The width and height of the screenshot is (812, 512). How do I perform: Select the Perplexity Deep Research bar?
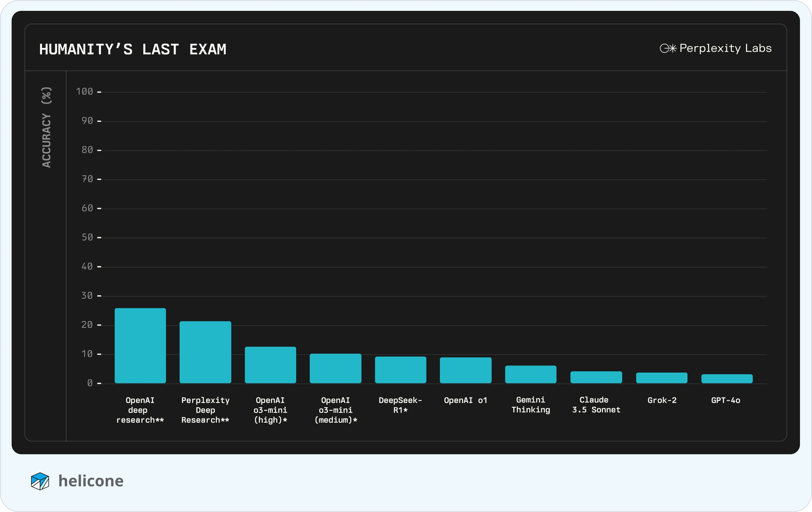pos(205,352)
